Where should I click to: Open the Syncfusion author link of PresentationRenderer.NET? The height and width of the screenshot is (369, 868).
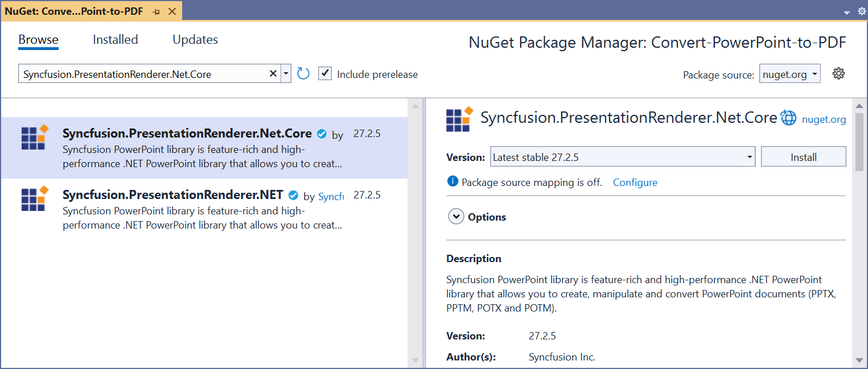[331, 196]
